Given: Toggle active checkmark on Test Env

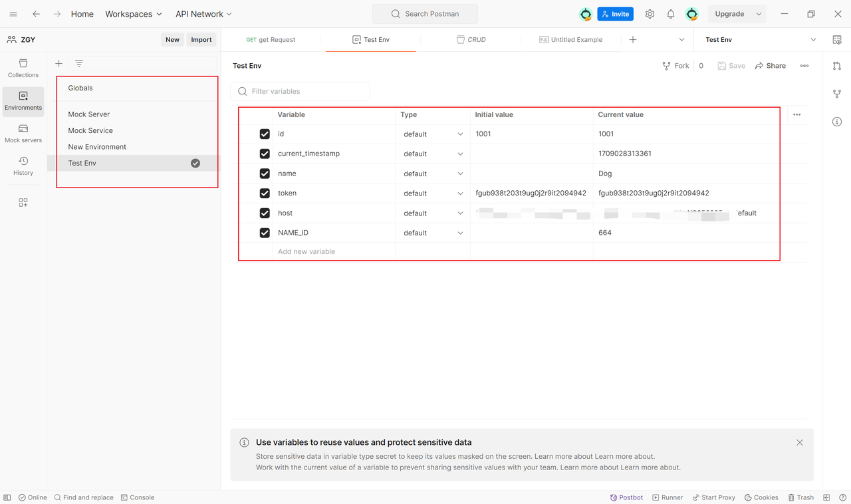Looking at the screenshot, I should click(195, 163).
